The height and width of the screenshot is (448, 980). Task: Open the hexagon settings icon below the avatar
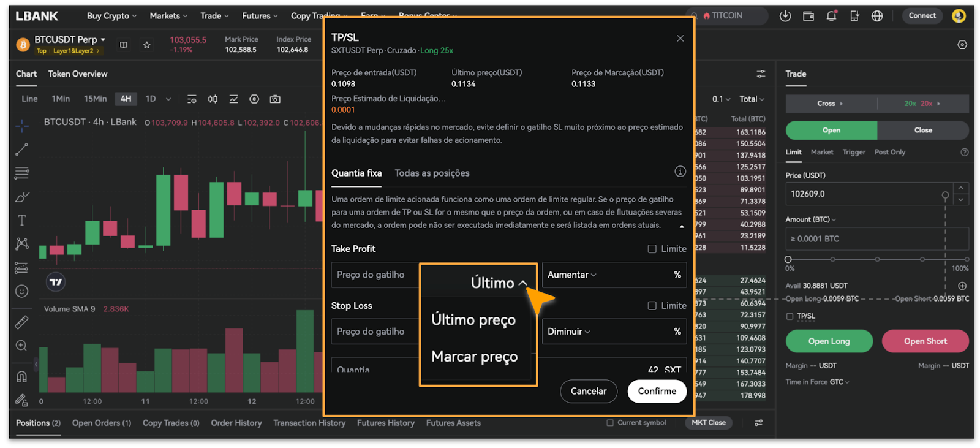click(x=962, y=45)
